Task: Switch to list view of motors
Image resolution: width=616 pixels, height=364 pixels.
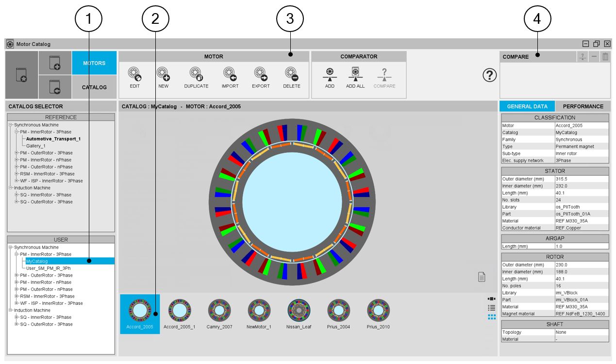Action: pos(491,308)
